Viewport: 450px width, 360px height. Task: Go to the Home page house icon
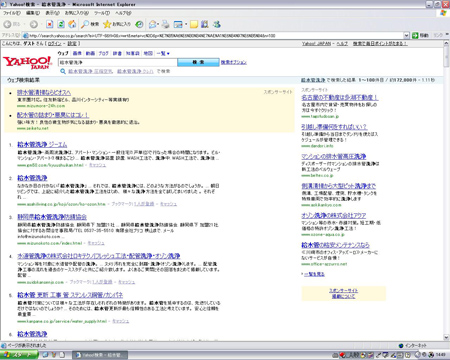(x=72, y=24)
